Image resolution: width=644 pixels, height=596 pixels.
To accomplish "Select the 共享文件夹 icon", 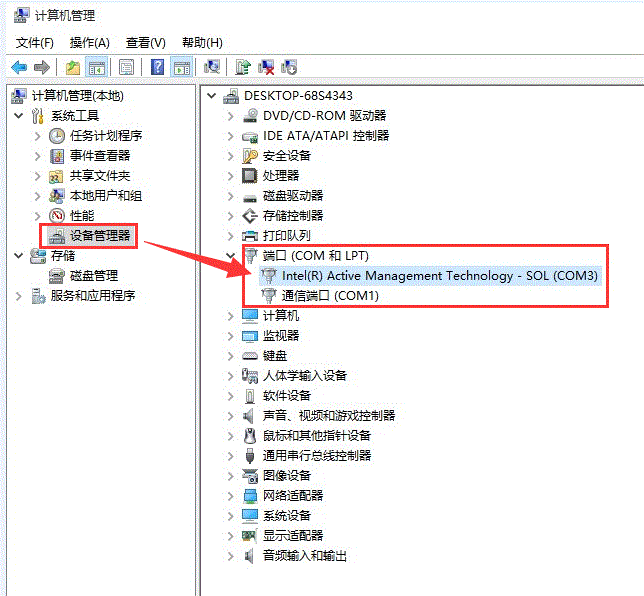I will (x=56, y=176).
